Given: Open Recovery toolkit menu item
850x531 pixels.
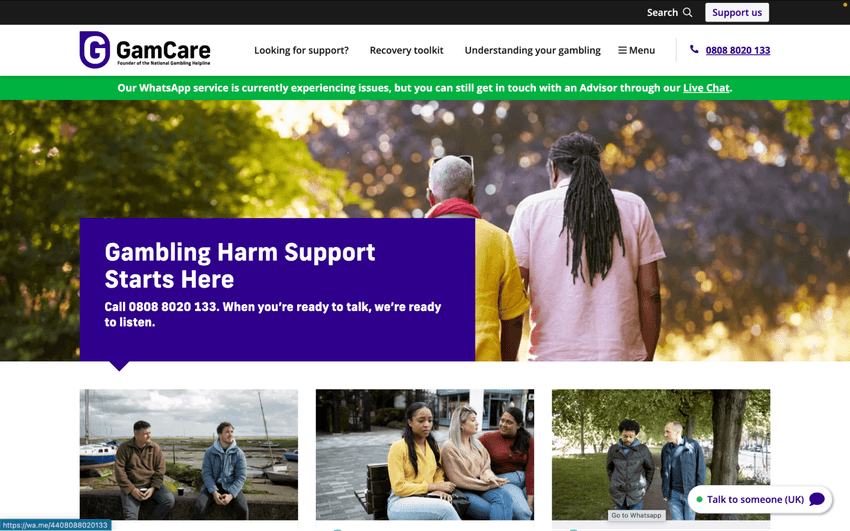Looking at the screenshot, I should click(x=407, y=50).
